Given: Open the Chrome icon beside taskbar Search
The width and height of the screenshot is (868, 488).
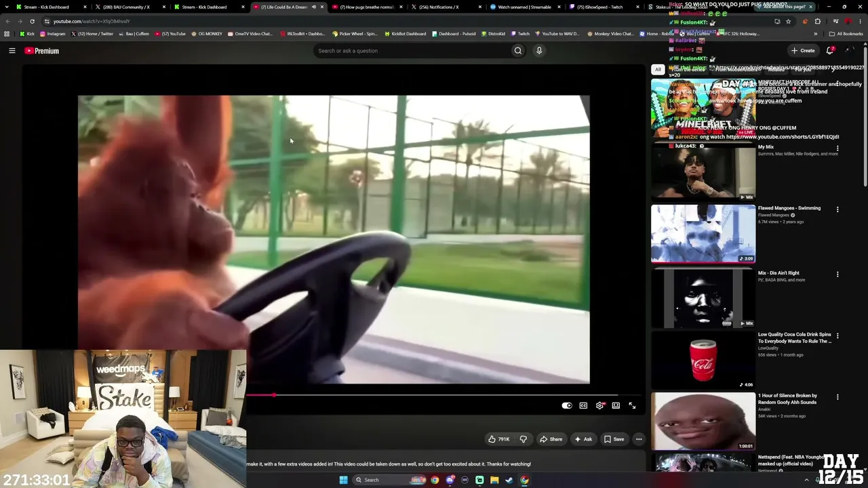Looking at the screenshot, I should (x=435, y=480).
